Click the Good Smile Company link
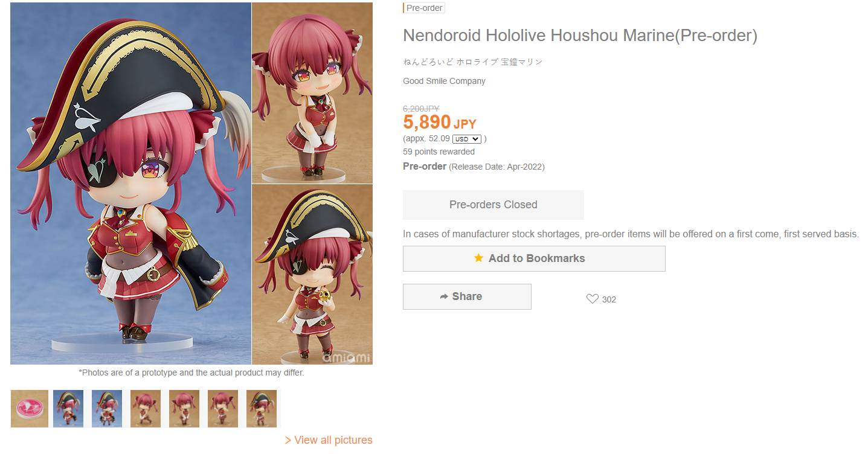This screenshot has width=868, height=454. pyautogui.click(x=444, y=81)
